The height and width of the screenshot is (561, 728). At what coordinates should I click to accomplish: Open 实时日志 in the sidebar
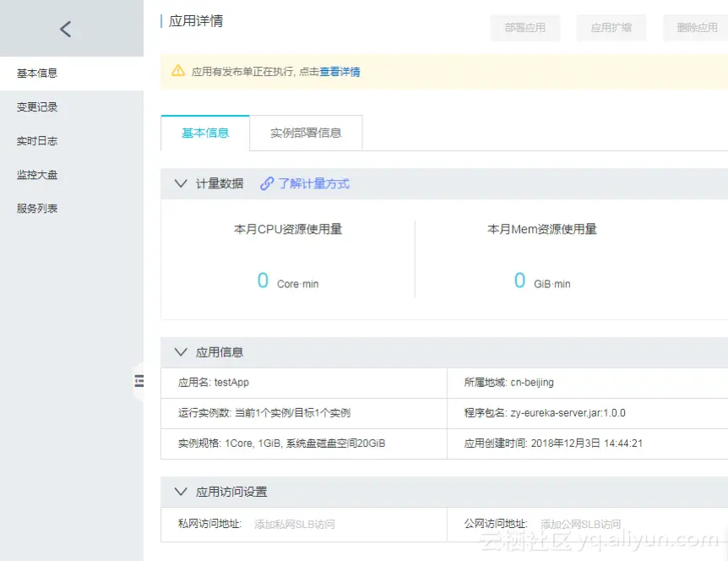(x=72, y=141)
